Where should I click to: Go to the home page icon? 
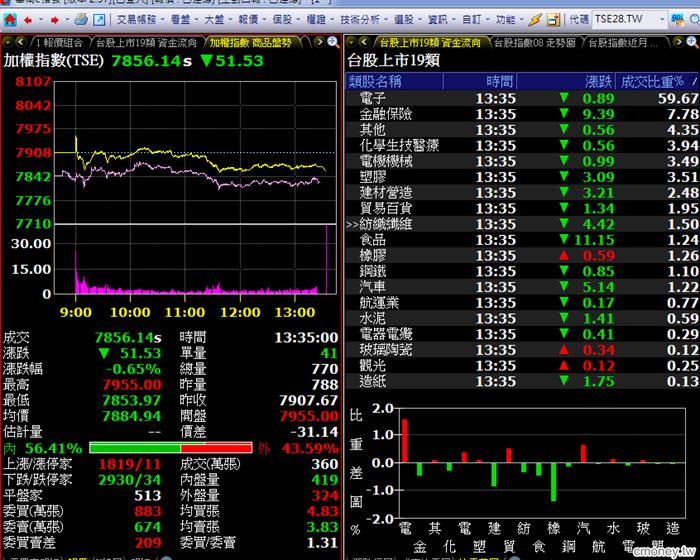pos(10,20)
